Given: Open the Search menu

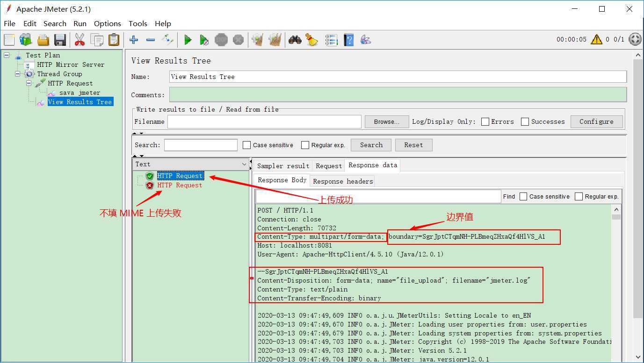Looking at the screenshot, I should coord(55,23).
